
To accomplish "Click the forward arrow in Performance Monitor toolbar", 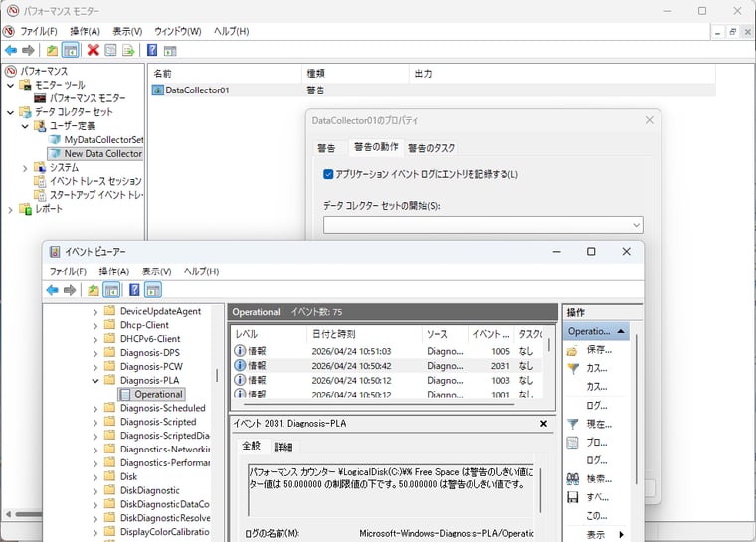I will (28, 50).
